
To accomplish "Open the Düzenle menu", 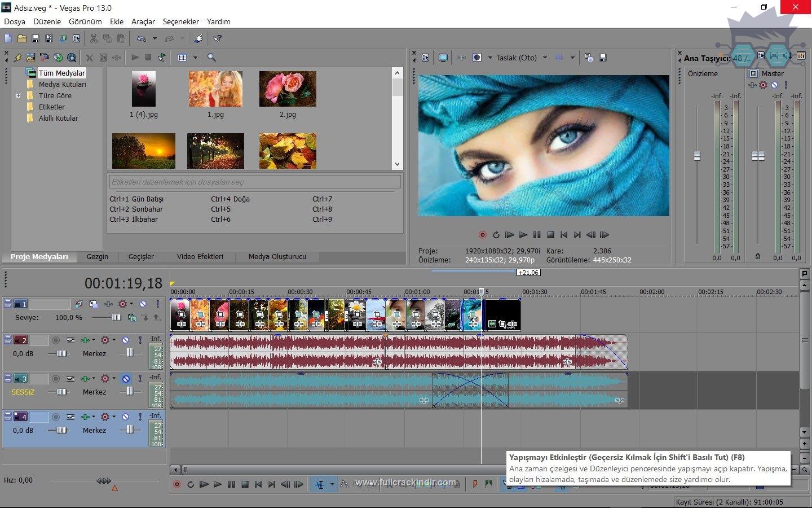I will pyautogui.click(x=47, y=21).
